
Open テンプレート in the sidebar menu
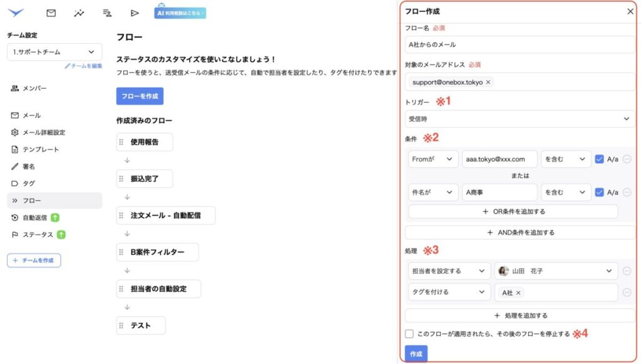[41, 149]
